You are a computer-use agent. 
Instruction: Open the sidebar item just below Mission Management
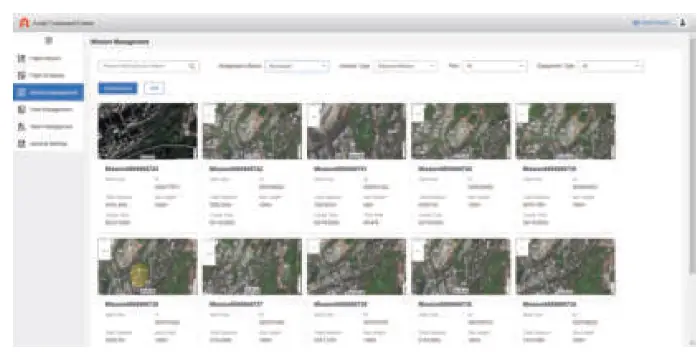click(49, 110)
